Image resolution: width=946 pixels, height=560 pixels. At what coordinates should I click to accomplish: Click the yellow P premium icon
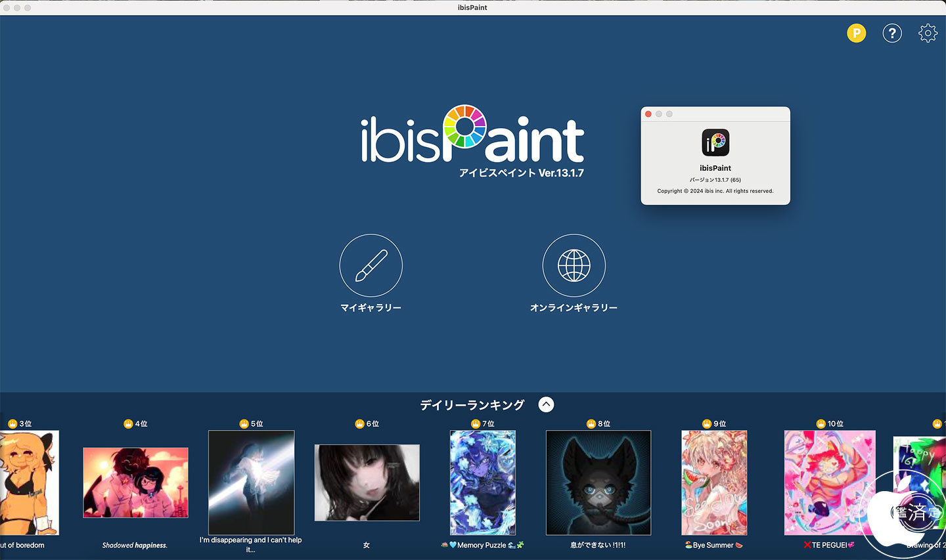pyautogui.click(x=857, y=33)
